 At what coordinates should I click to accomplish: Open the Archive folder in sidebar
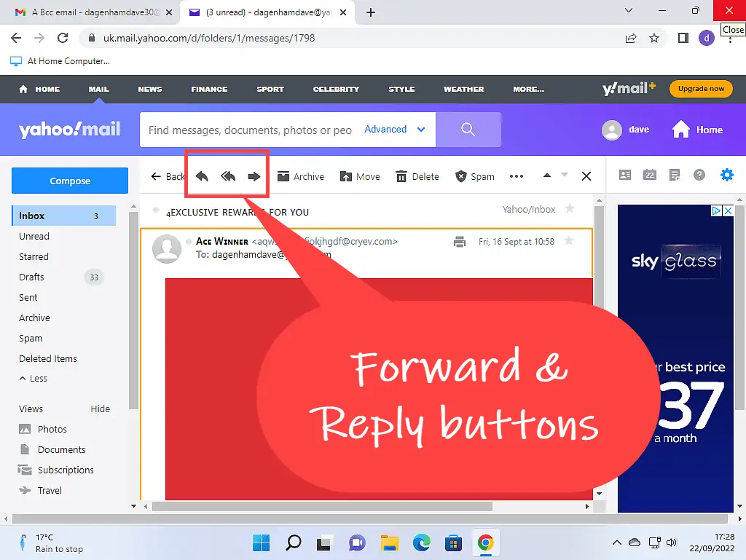34,318
